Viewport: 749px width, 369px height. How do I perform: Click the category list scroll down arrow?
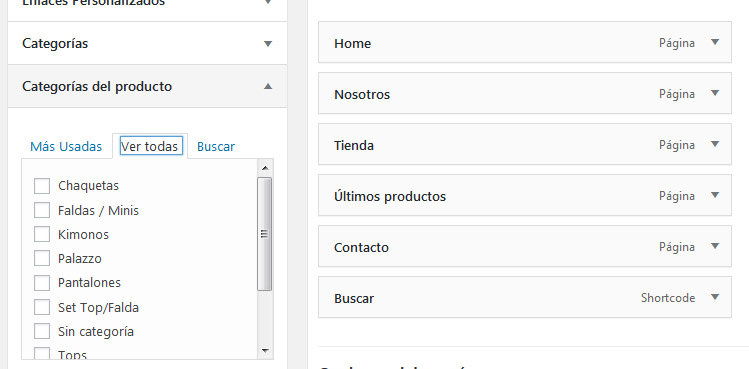265,351
